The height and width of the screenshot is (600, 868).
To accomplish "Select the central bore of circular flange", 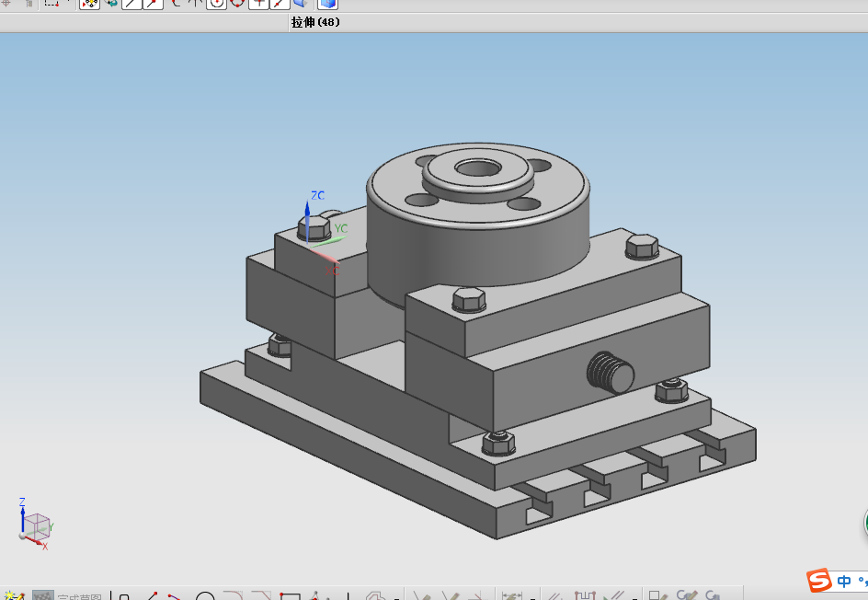I will (x=478, y=167).
